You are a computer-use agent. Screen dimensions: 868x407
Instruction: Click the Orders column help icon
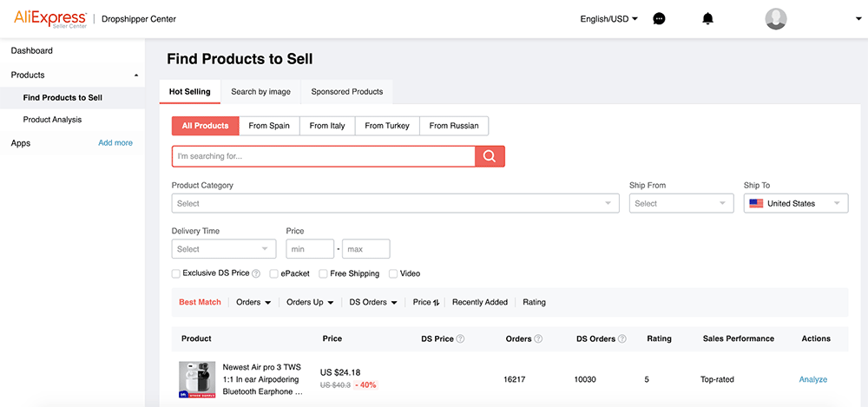click(538, 339)
